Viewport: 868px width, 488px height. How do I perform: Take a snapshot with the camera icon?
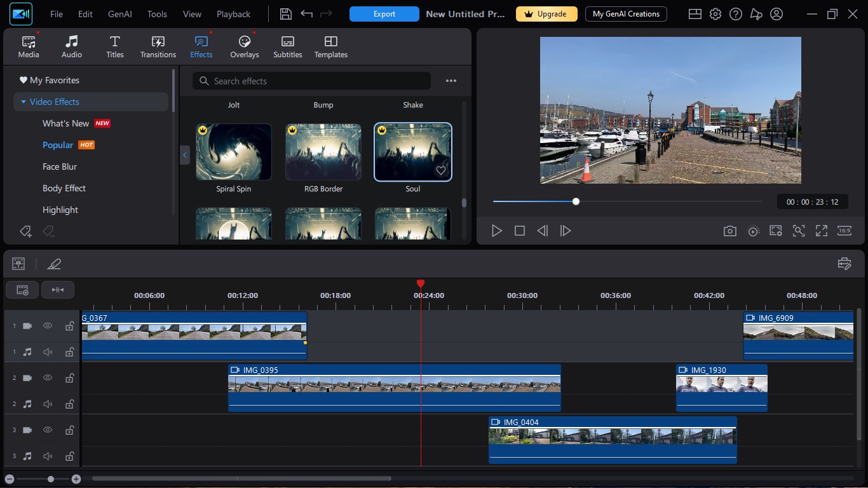[730, 231]
